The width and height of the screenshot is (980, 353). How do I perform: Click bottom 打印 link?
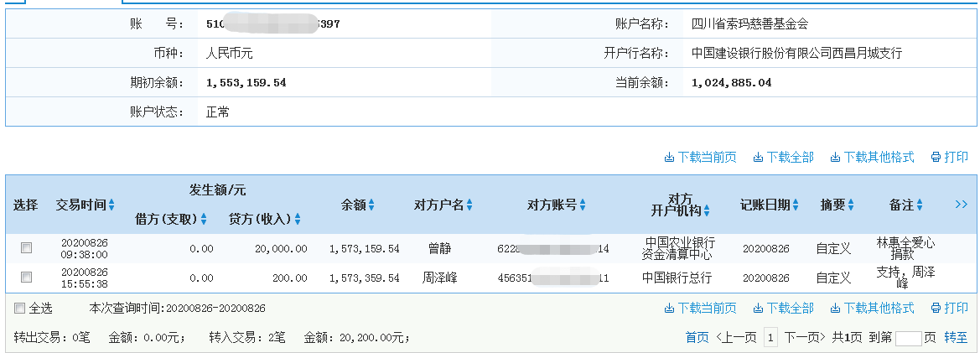[949, 308]
